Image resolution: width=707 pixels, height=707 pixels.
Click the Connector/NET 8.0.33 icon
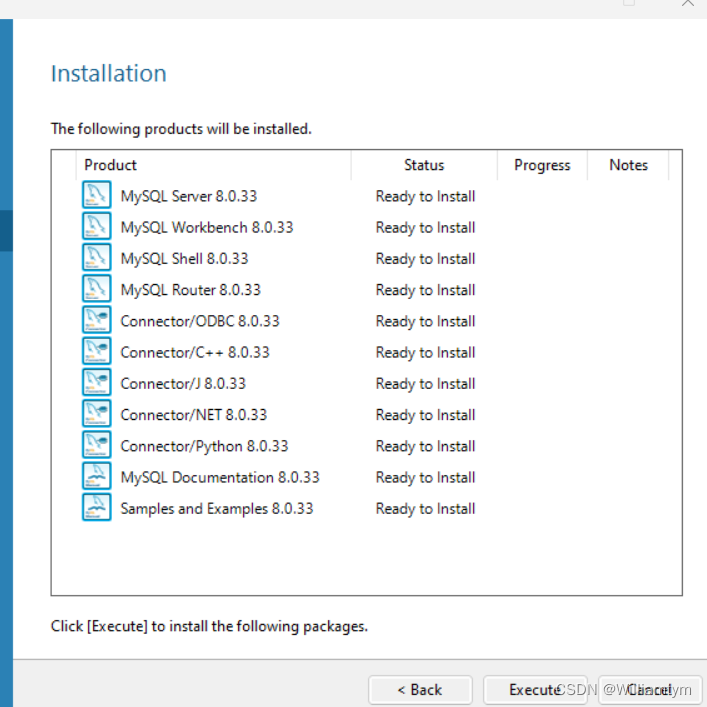[x=96, y=413]
